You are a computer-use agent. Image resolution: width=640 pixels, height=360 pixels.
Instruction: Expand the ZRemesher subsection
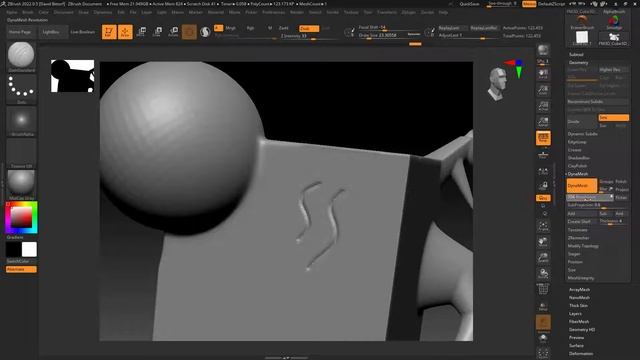click(578, 238)
